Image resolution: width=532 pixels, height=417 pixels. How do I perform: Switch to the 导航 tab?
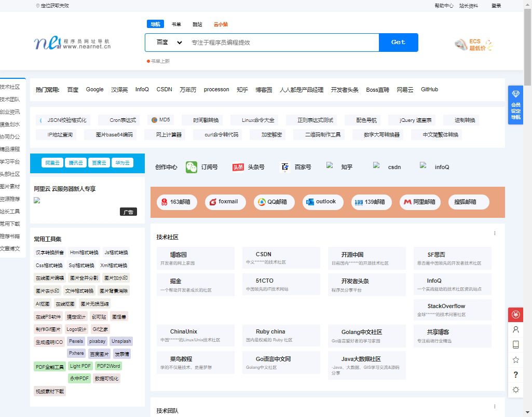155,24
